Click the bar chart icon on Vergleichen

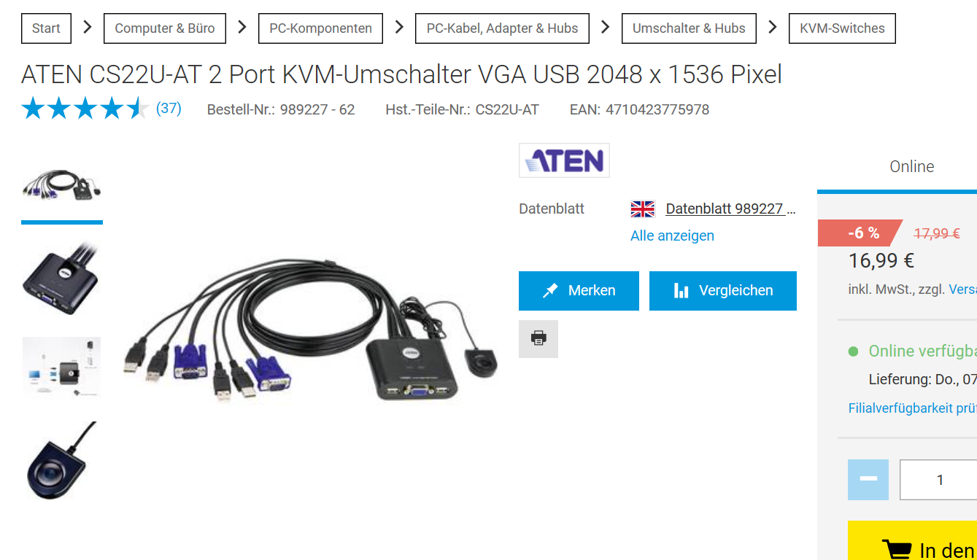(681, 291)
